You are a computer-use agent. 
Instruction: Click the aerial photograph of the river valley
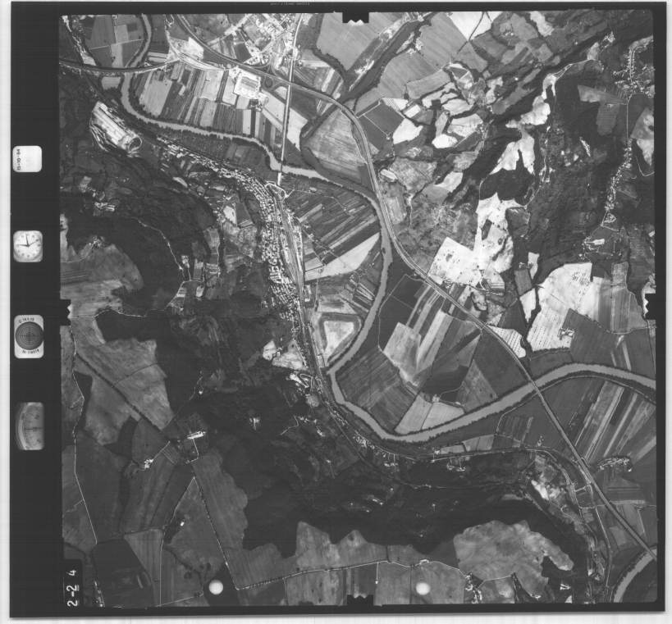(x=358, y=309)
